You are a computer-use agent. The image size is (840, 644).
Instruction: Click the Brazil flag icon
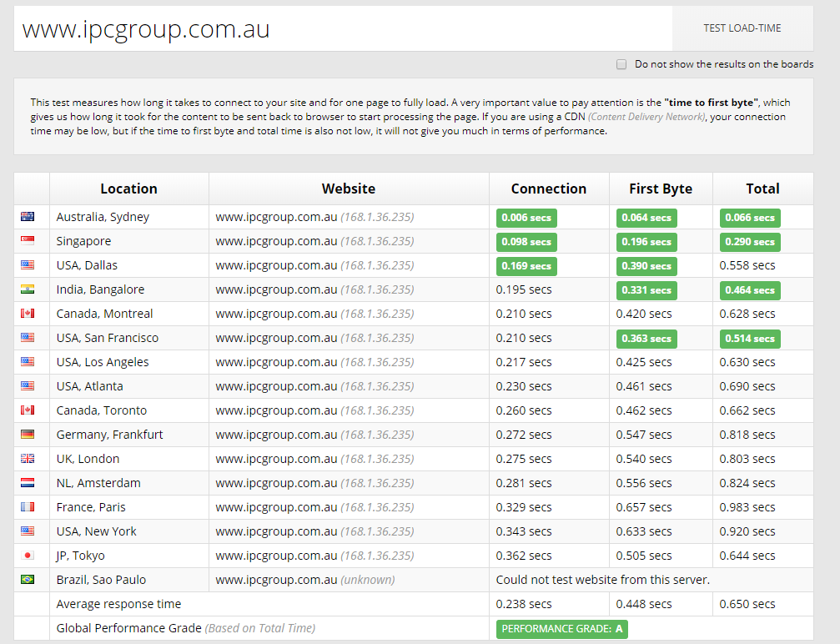point(28,580)
